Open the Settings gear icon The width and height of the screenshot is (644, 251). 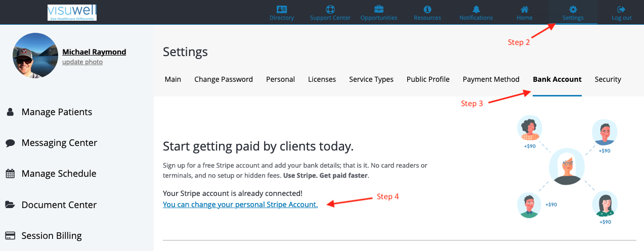pyautogui.click(x=573, y=10)
